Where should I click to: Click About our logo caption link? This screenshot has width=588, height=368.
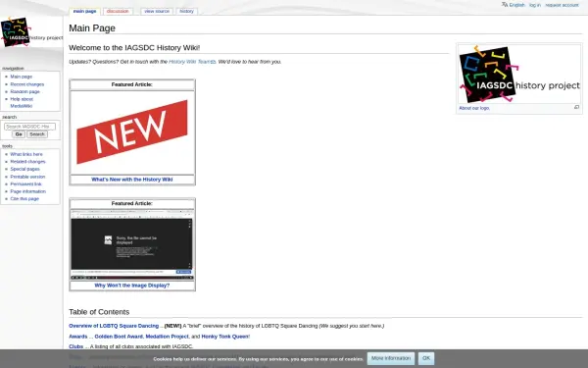coord(474,108)
